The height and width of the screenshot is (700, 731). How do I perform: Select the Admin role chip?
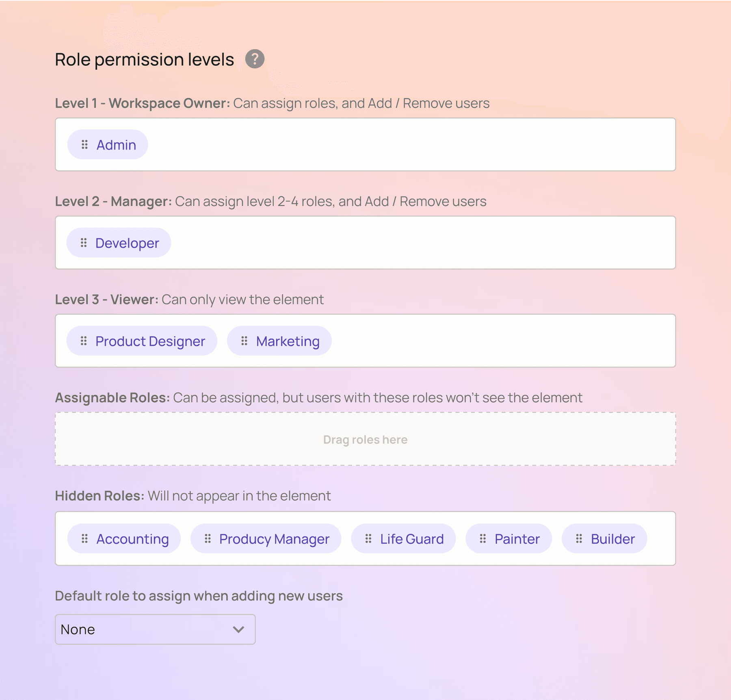tap(116, 145)
